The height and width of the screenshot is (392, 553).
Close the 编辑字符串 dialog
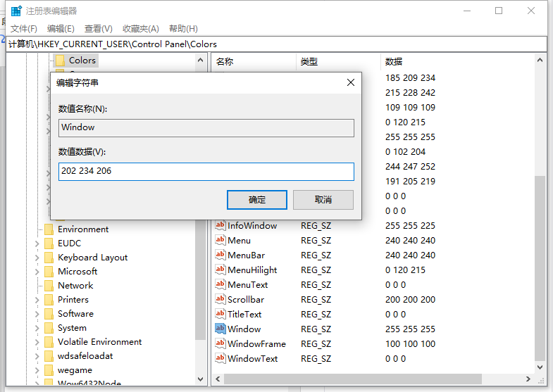[351, 82]
